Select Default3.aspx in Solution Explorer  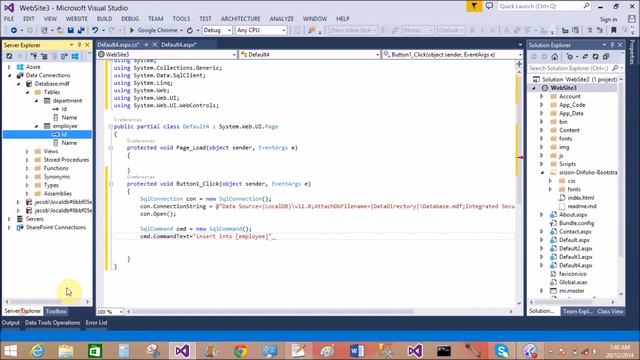575,257
